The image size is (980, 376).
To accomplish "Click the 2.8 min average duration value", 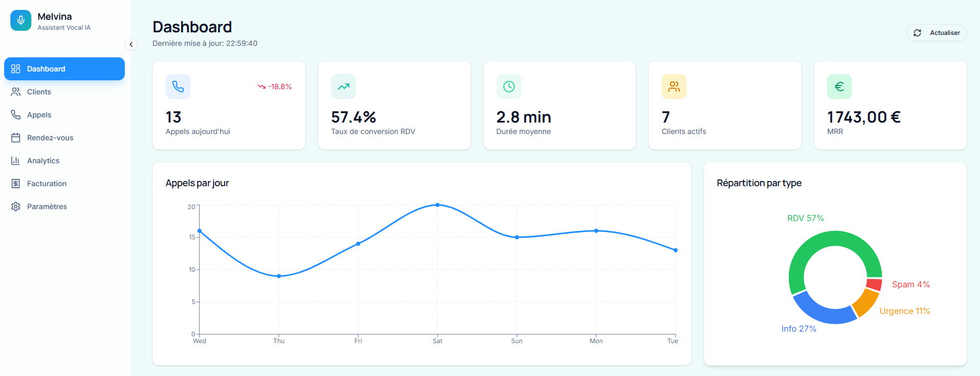I will click(524, 117).
